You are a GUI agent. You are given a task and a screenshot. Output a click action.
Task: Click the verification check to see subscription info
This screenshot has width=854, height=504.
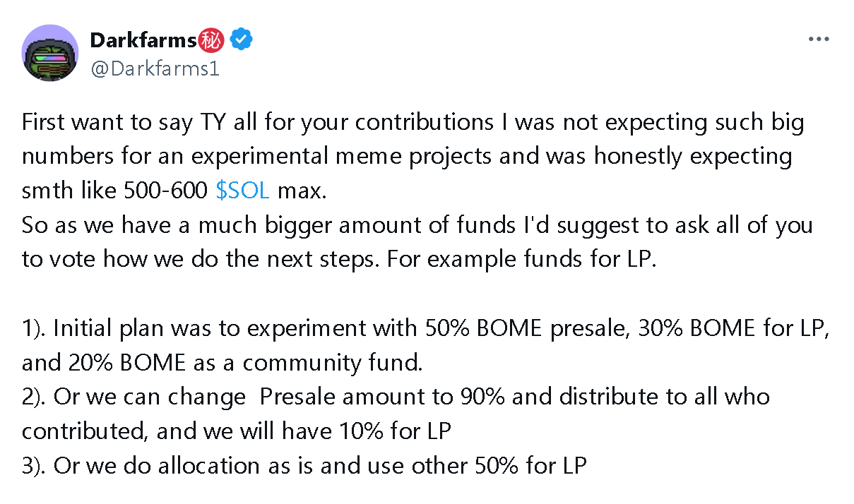pos(241,40)
